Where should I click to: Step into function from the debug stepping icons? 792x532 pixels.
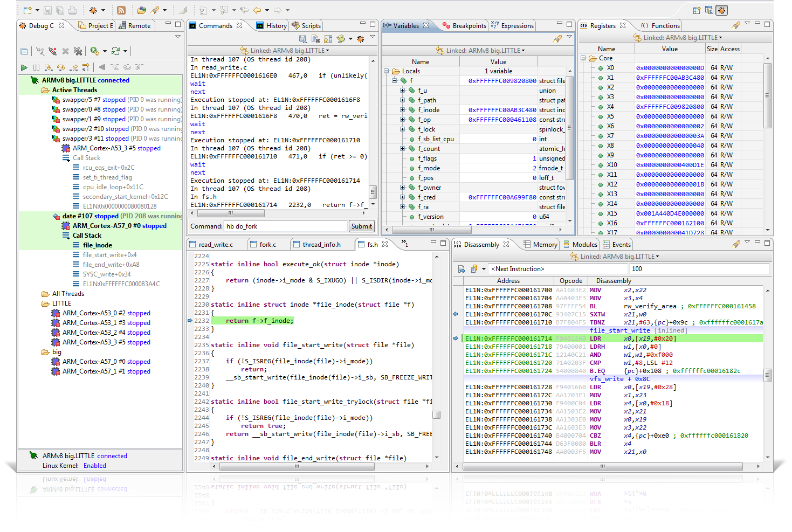(49, 67)
